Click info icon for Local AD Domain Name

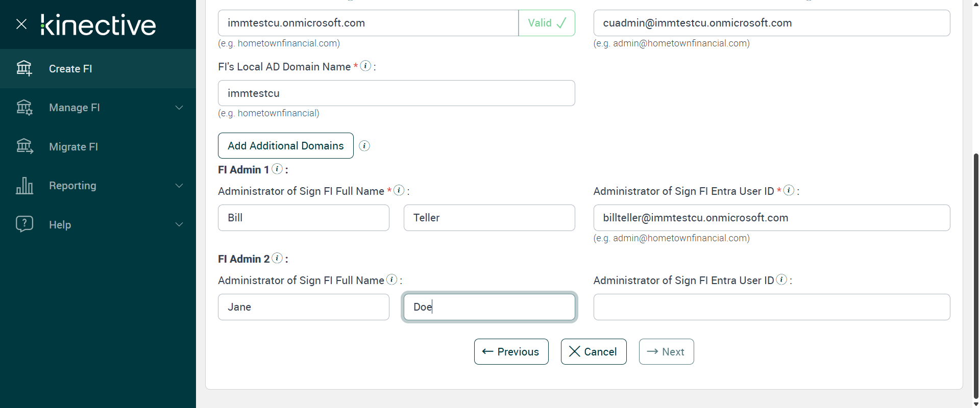pos(365,66)
